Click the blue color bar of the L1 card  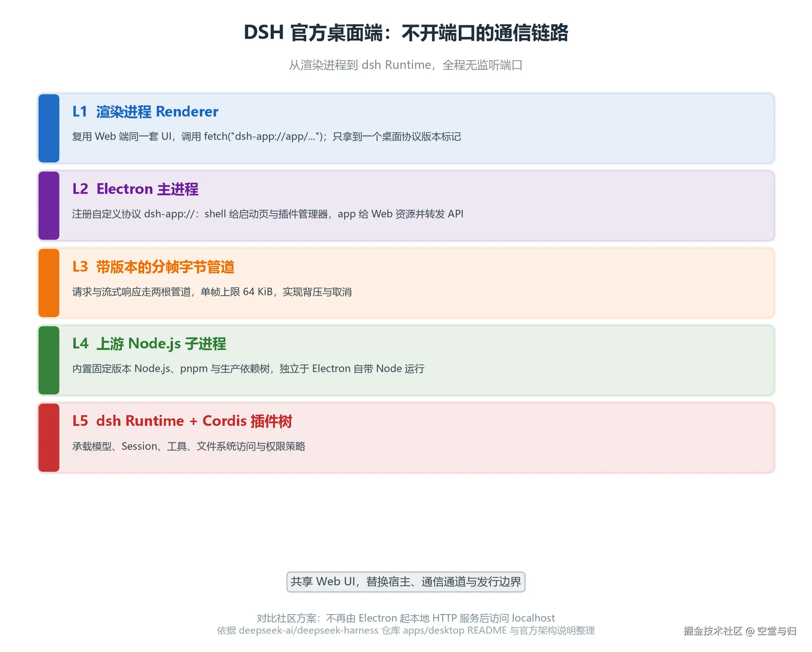pos(49,129)
